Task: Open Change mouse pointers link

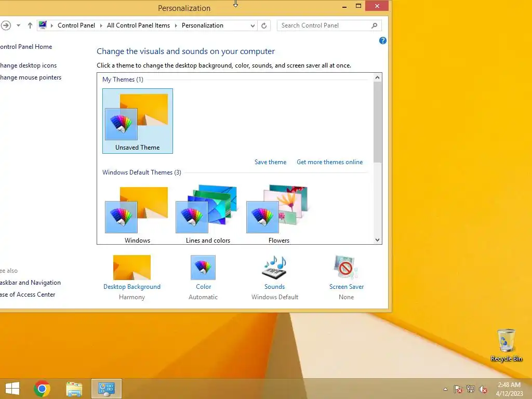Action: 31,77
